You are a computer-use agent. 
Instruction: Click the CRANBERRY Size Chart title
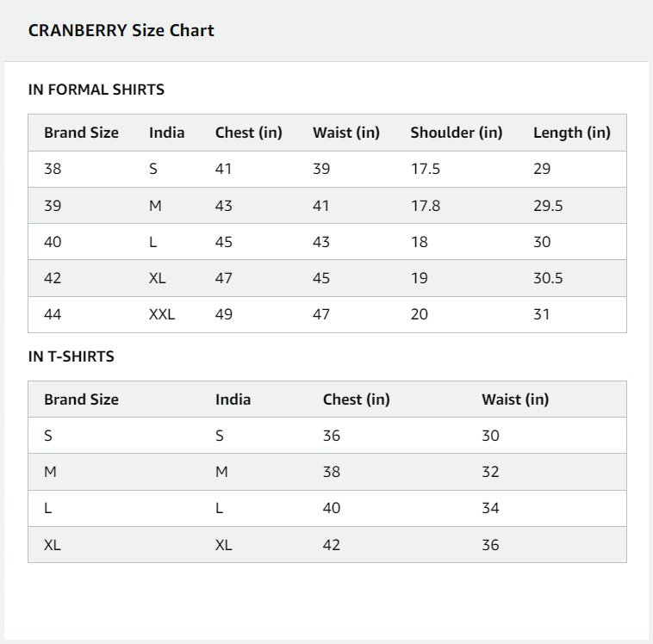121,31
